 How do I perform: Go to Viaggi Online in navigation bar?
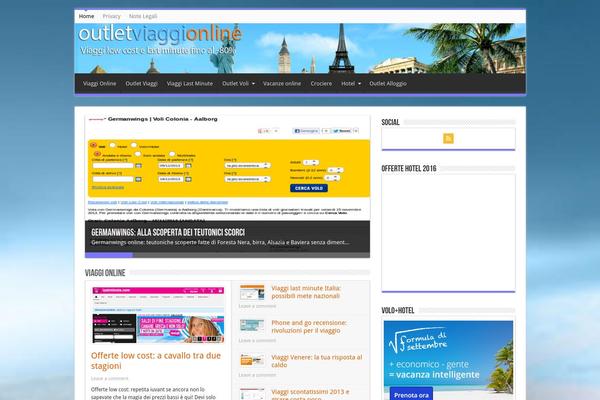(99, 83)
